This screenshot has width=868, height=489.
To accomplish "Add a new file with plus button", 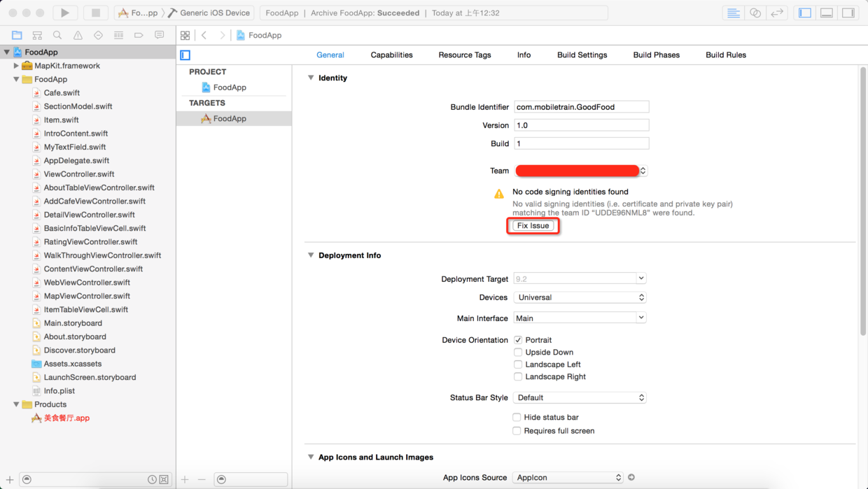I will point(10,479).
